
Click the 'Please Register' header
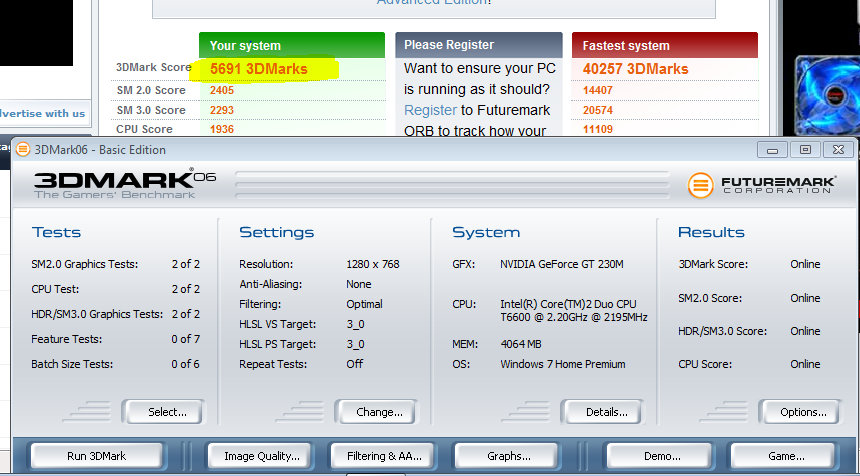click(x=479, y=45)
